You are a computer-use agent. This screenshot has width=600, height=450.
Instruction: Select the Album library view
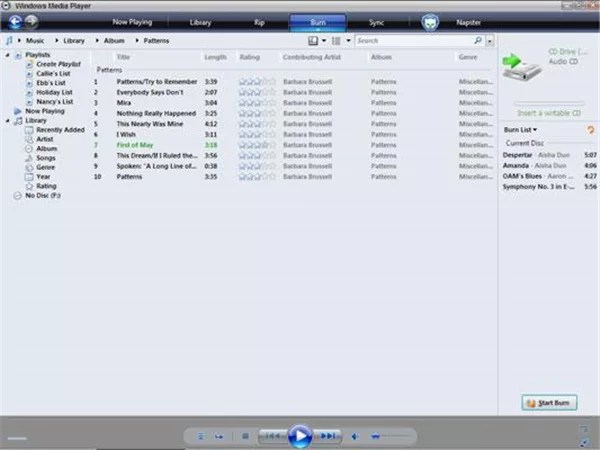click(47, 148)
